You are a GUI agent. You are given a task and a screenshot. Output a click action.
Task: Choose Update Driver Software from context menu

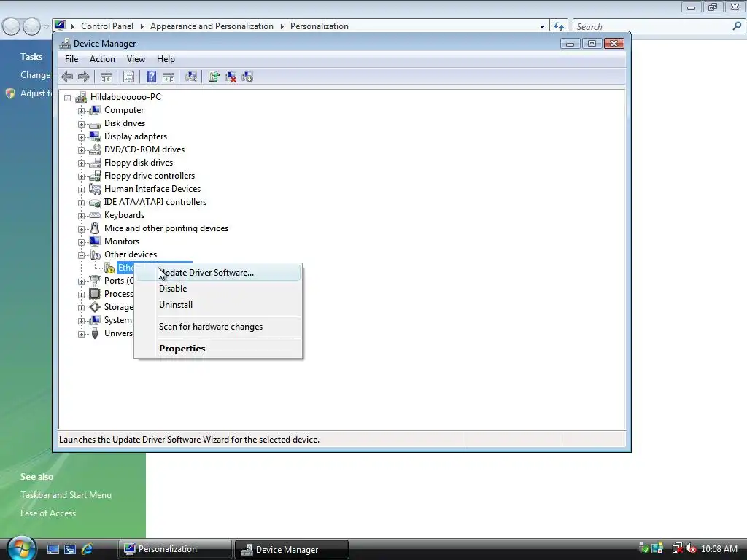pyautogui.click(x=218, y=273)
